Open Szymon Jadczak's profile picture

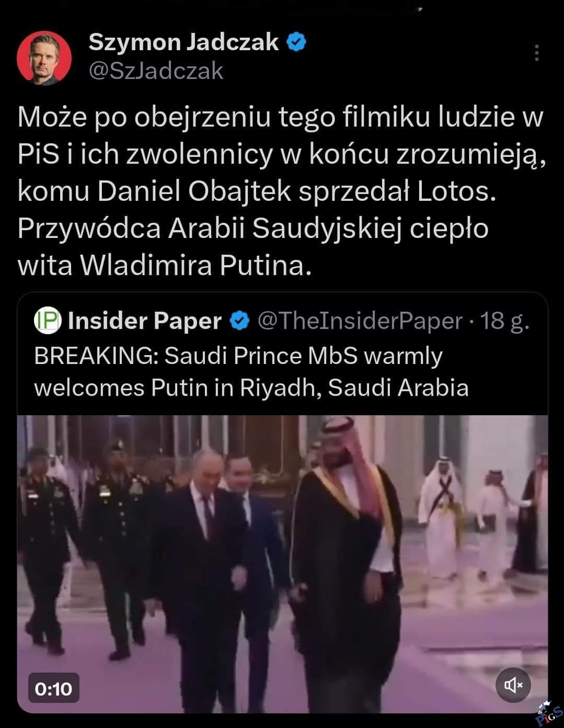44,58
